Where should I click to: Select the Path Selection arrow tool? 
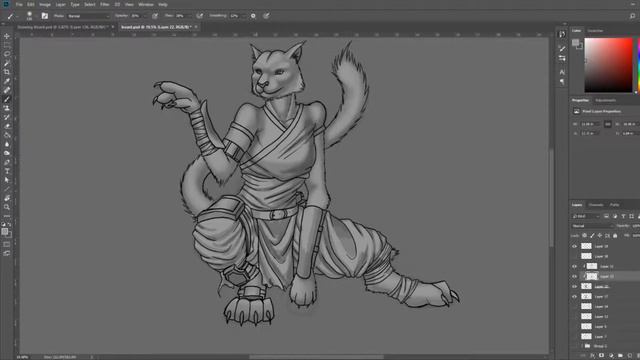point(7,180)
